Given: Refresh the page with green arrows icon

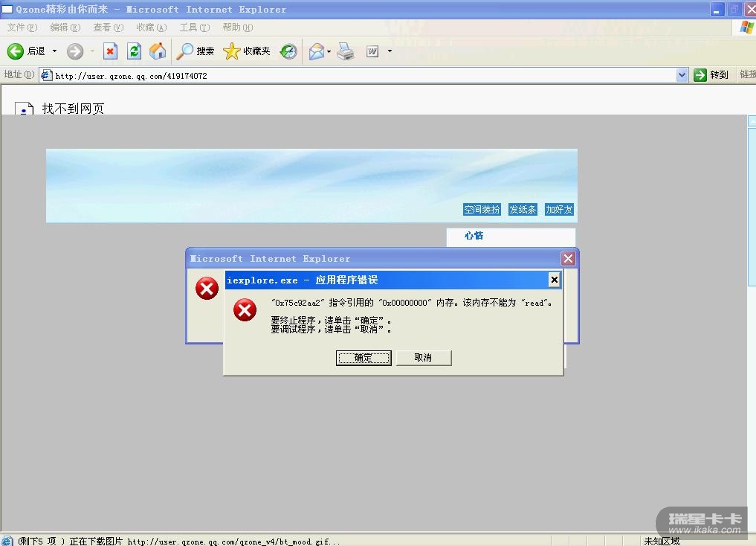Looking at the screenshot, I should [134, 51].
